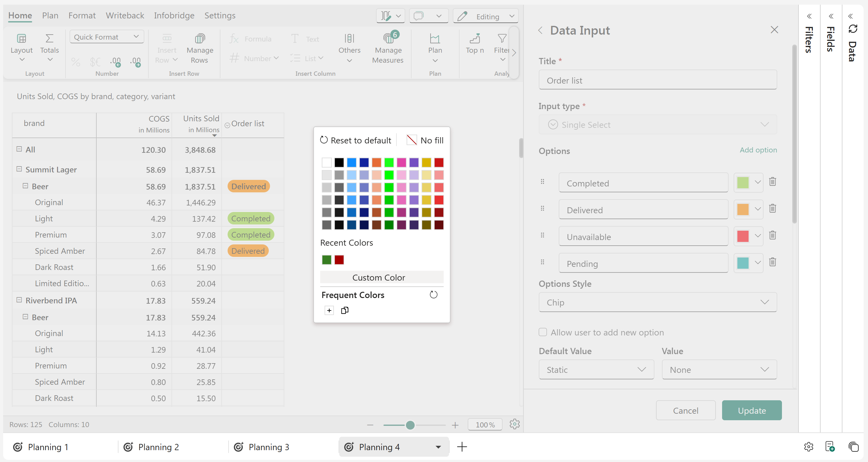
Task: Enable Allow user to add new option
Action: pos(542,332)
